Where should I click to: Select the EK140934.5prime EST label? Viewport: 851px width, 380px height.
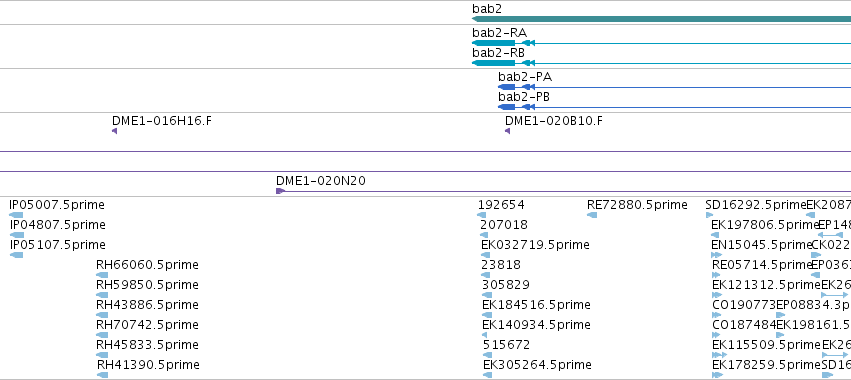pyautogui.click(x=536, y=325)
